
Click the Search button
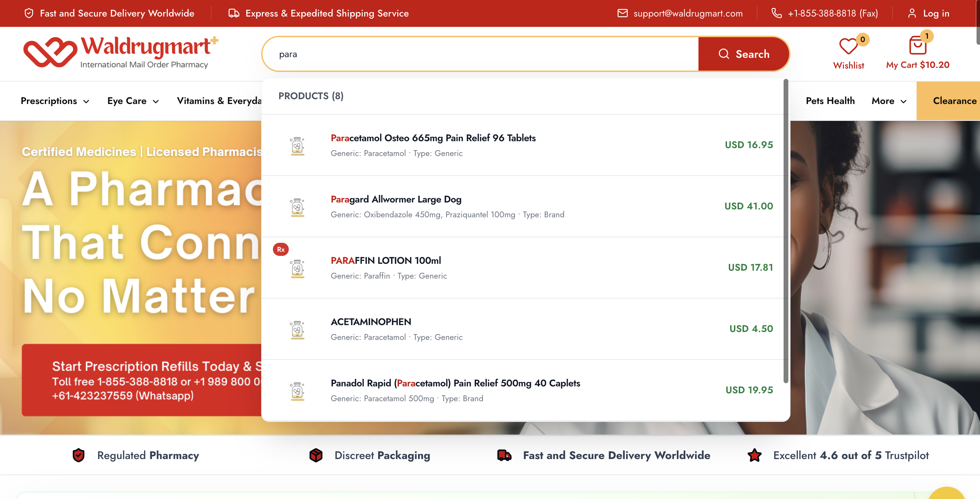point(743,54)
